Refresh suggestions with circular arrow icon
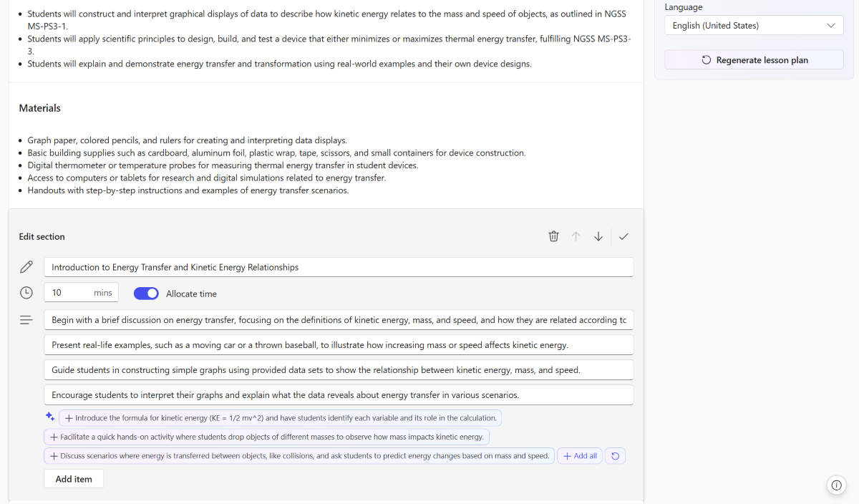The width and height of the screenshot is (859, 504). coord(615,456)
